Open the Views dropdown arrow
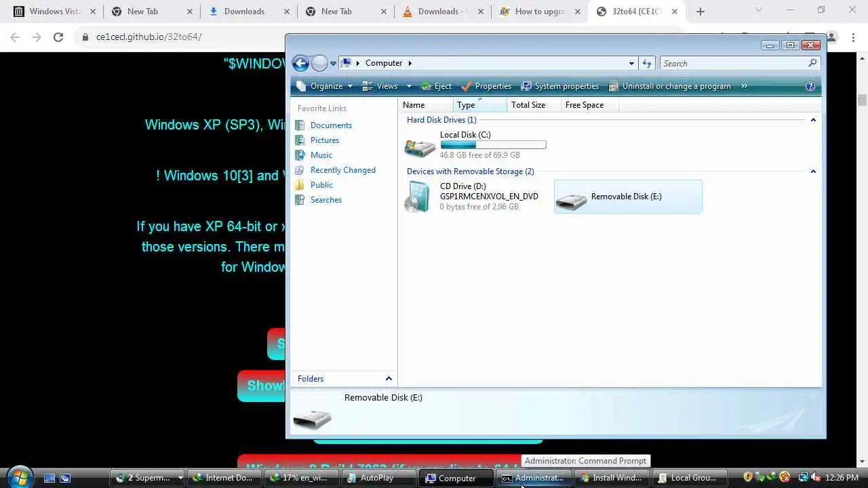 [x=409, y=86]
